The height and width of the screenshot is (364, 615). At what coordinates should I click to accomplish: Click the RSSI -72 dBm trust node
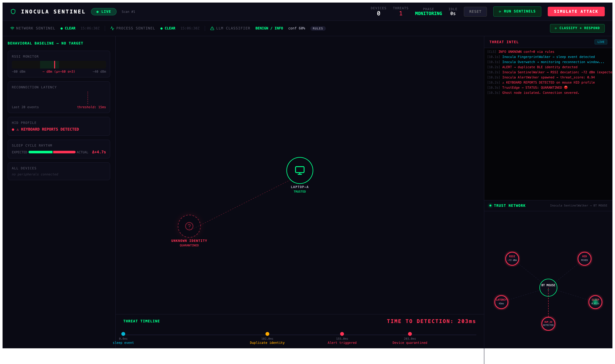(x=512, y=259)
